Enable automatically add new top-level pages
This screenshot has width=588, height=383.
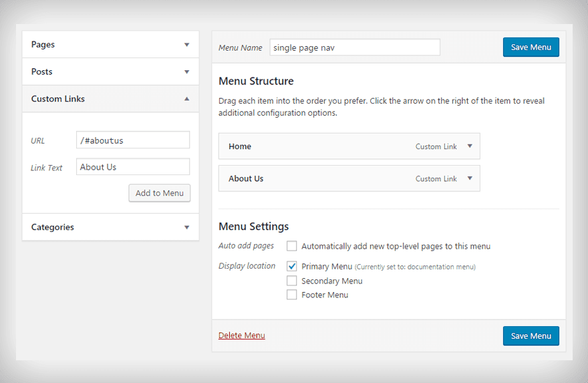click(292, 246)
